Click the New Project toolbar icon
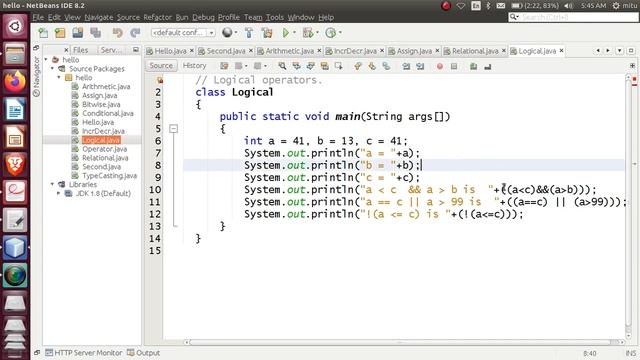This screenshot has width=640, height=360. point(60,33)
